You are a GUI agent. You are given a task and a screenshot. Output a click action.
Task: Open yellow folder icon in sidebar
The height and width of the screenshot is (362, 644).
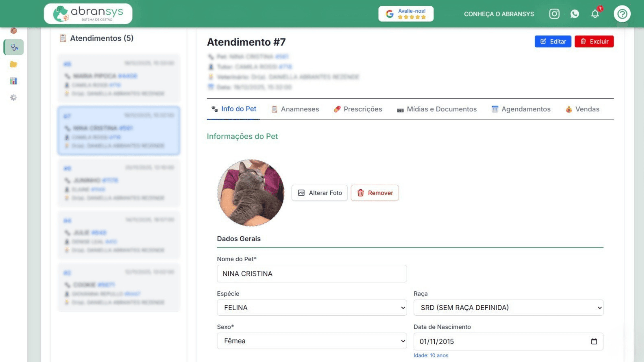(13, 65)
